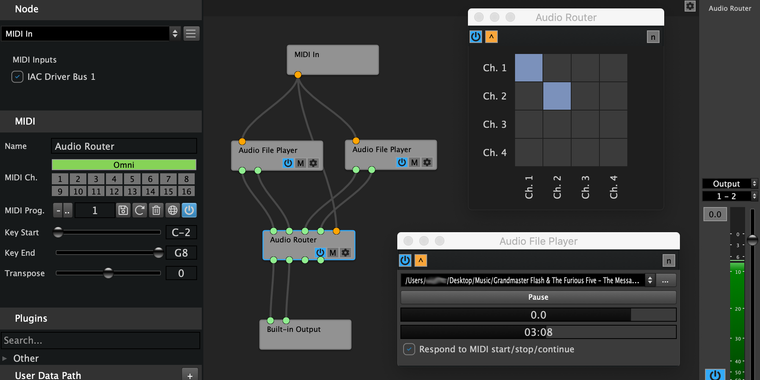
Task: Expand the Other plugin category
Action: [5, 359]
